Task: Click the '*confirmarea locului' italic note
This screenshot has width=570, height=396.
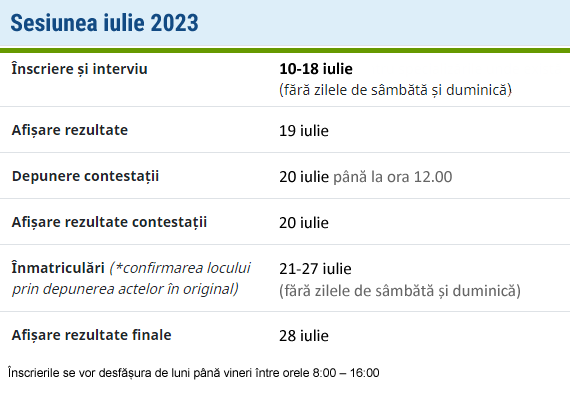Action: click(x=183, y=268)
